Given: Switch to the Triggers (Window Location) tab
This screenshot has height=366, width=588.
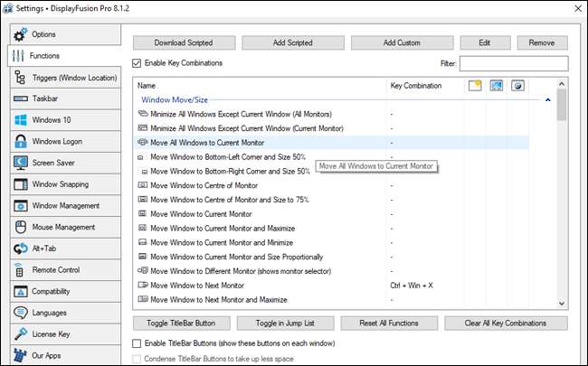Looking at the screenshot, I should tap(63, 78).
